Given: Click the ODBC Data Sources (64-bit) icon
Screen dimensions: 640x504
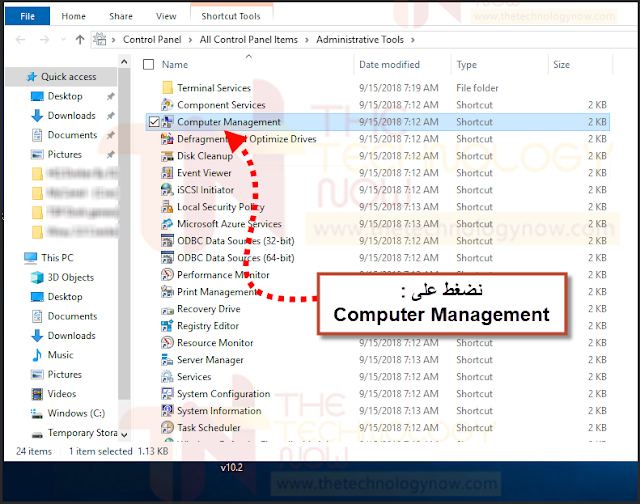Looking at the screenshot, I should 167,258.
